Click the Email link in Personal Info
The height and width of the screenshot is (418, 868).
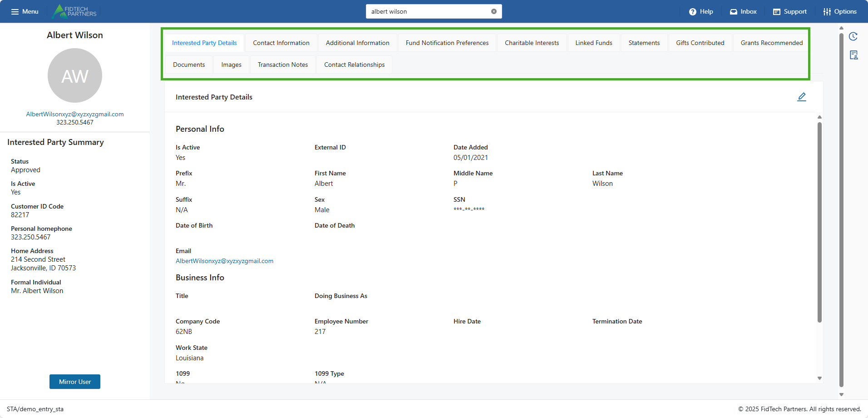(x=224, y=261)
